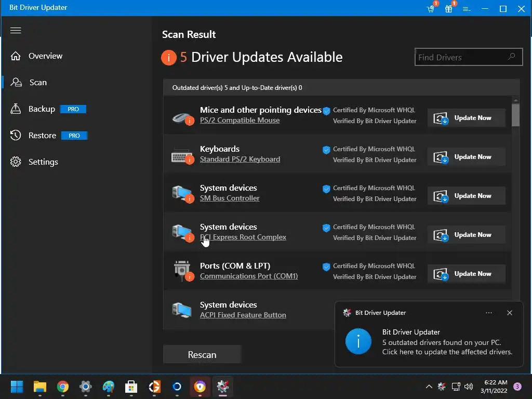
Task: Open Standard PS/2 Keyboard link
Action: tap(240, 159)
